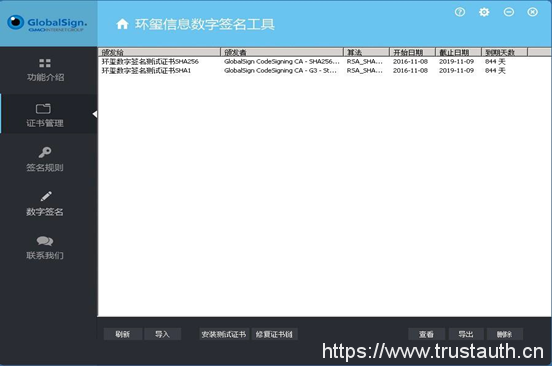Select the 证书管理 folder icon
The width and height of the screenshot is (552, 366).
pyautogui.click(x=43, y=108)
